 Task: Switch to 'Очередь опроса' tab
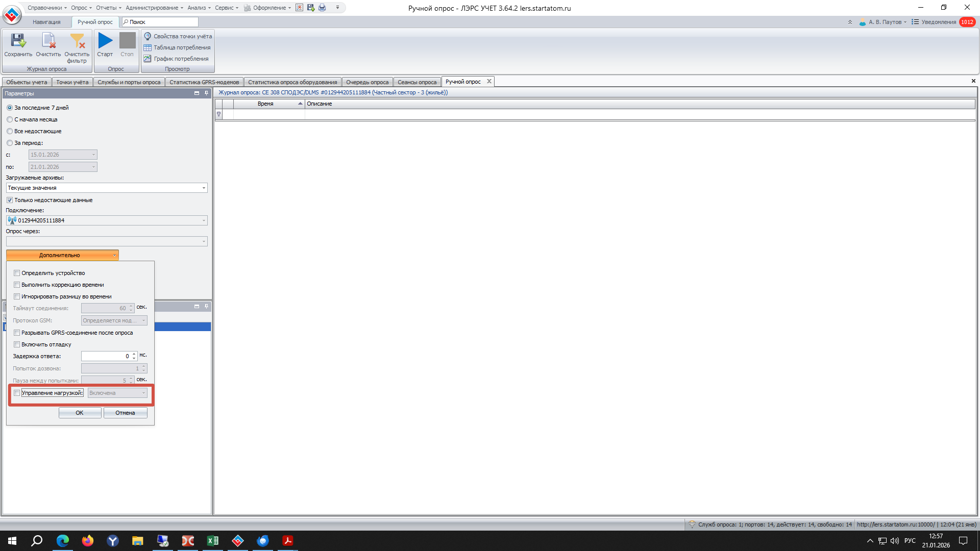367,82
